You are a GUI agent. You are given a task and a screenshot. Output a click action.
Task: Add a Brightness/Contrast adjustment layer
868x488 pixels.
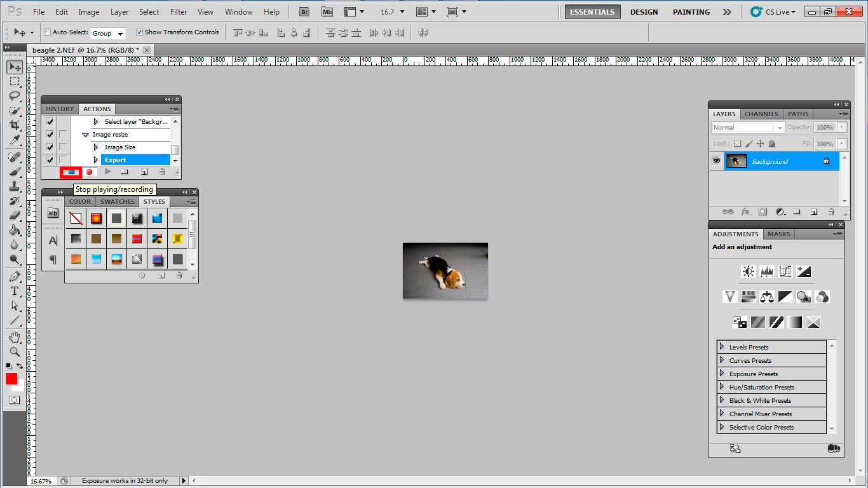(748, 271)
